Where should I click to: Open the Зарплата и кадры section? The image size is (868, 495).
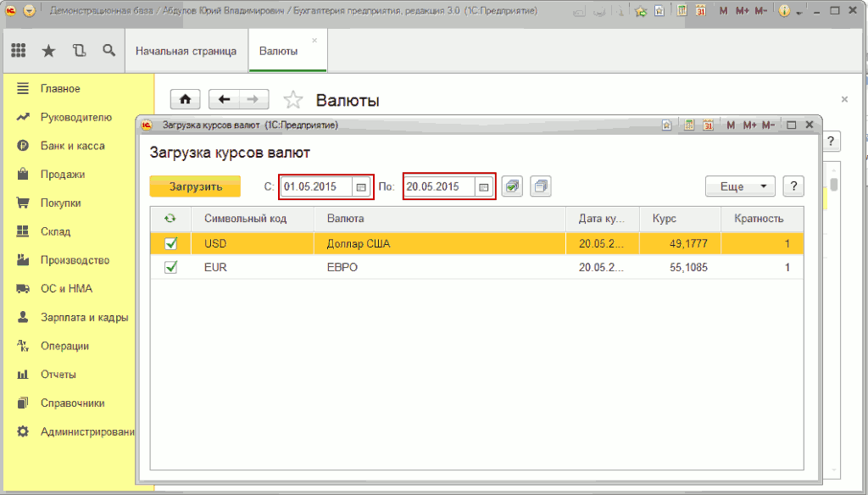(x=84, y=317)
